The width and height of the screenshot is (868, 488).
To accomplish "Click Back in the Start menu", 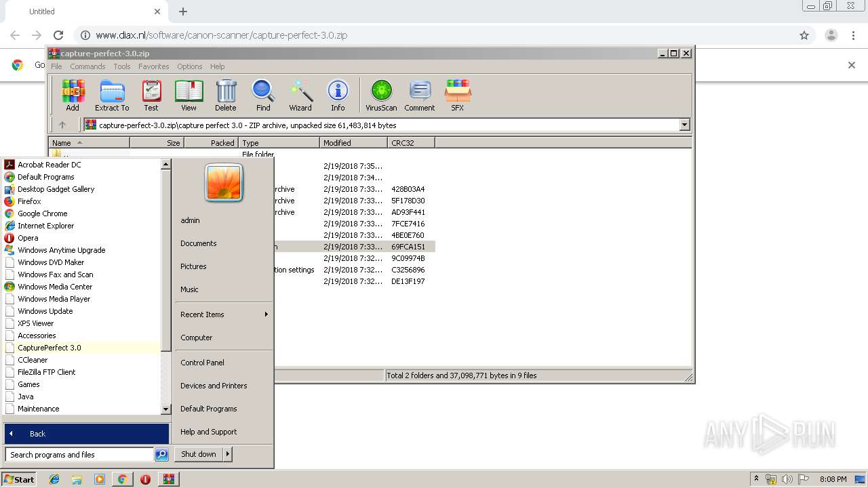I will click(86, 434).
